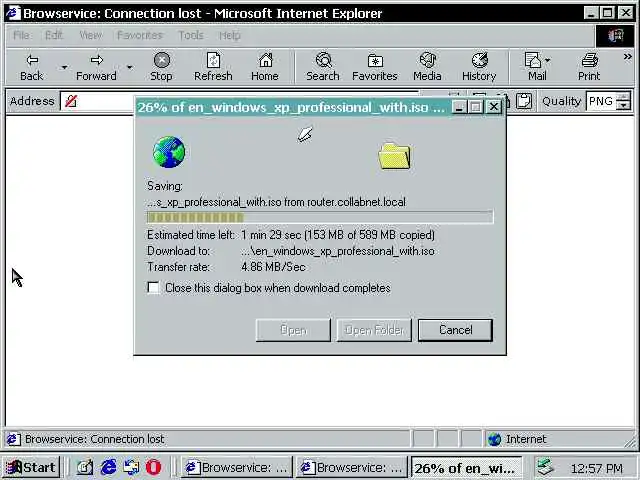Open the View menu
Screen dimensions: 640x480
(91, 36)
